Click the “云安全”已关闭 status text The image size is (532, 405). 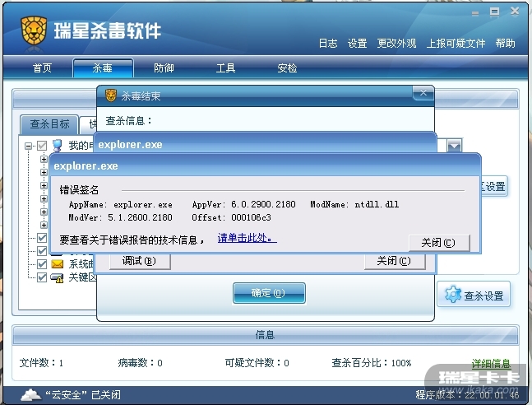(x=83, y=395)
